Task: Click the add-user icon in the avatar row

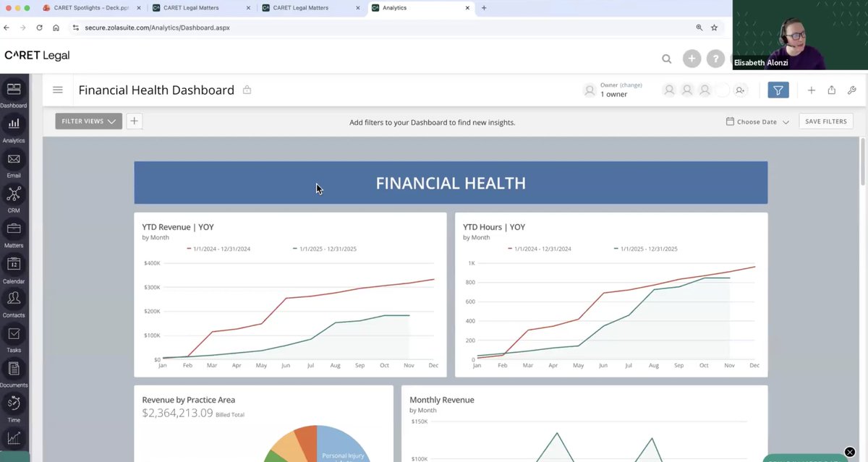Action: (740, 90)
